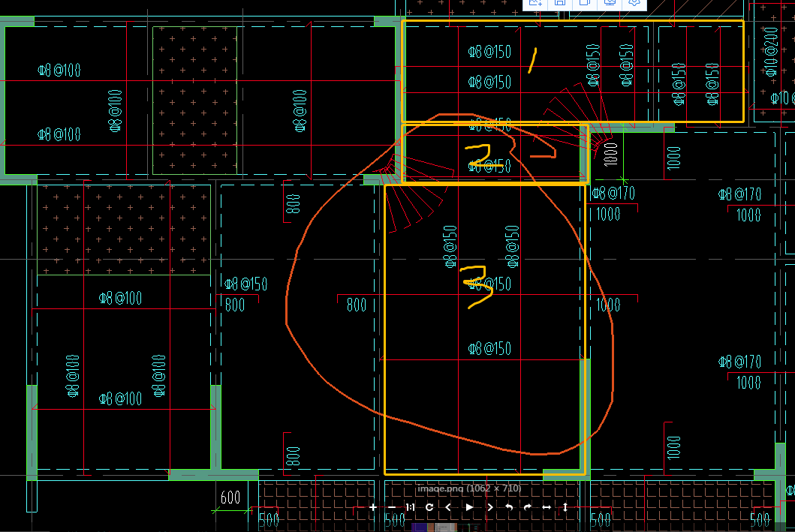This screenshot has height=532, width=795.
Task: Zoom out with the minus icon
Action: pyautogui.click(x=391, y=507)
